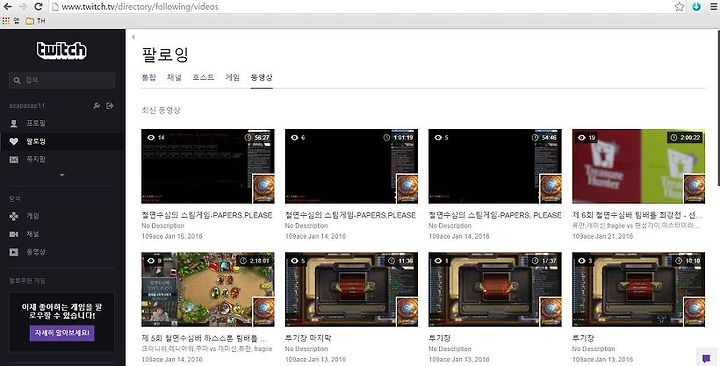The image size is (720, 366).
Task: Collapse the sidebar with the small arrow
Action: click(133, 37)
